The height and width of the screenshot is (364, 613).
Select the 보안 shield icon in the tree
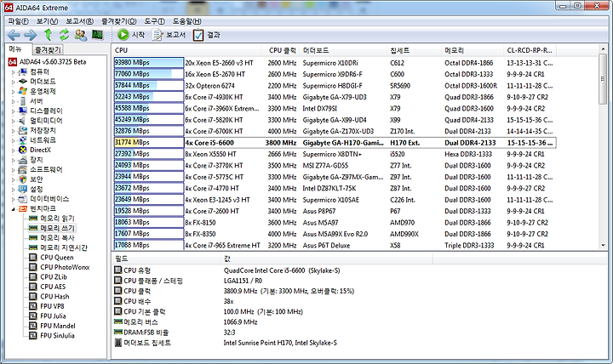click(23, 179)
